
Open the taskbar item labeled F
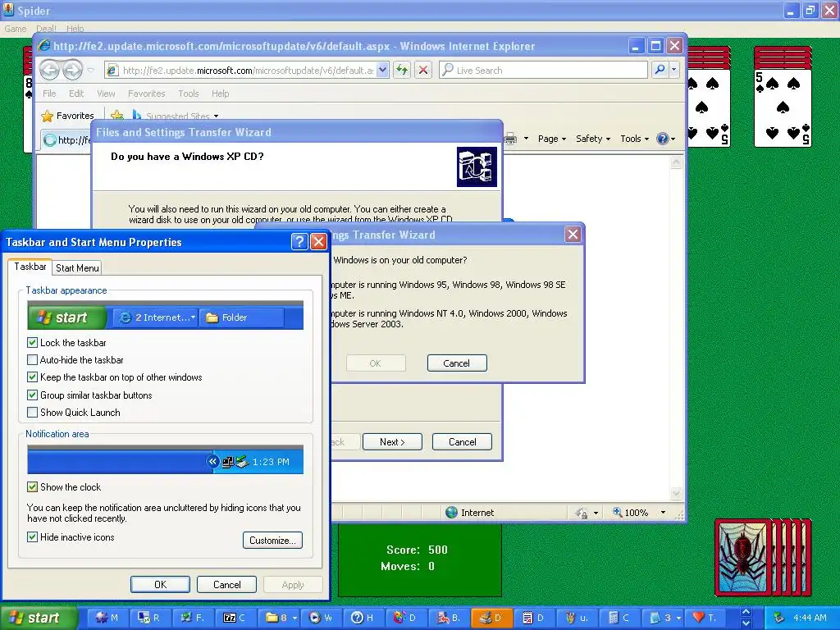pos(192,618)
